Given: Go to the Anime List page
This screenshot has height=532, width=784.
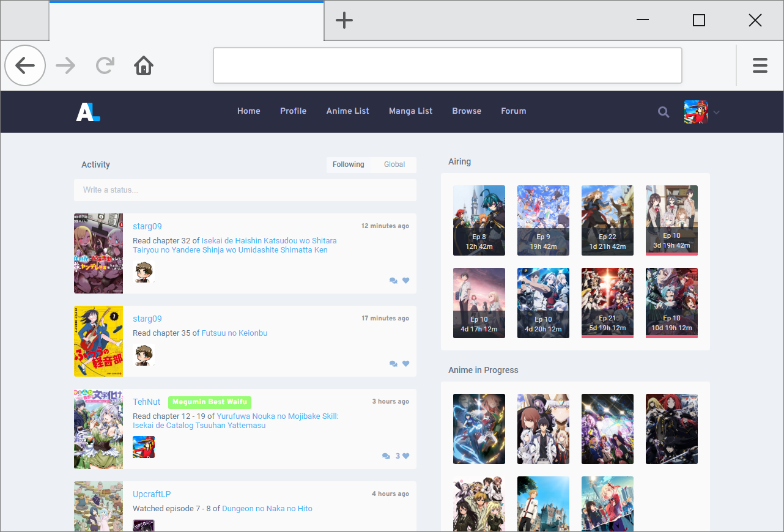Looking at the screenshot, I should 347,111.
